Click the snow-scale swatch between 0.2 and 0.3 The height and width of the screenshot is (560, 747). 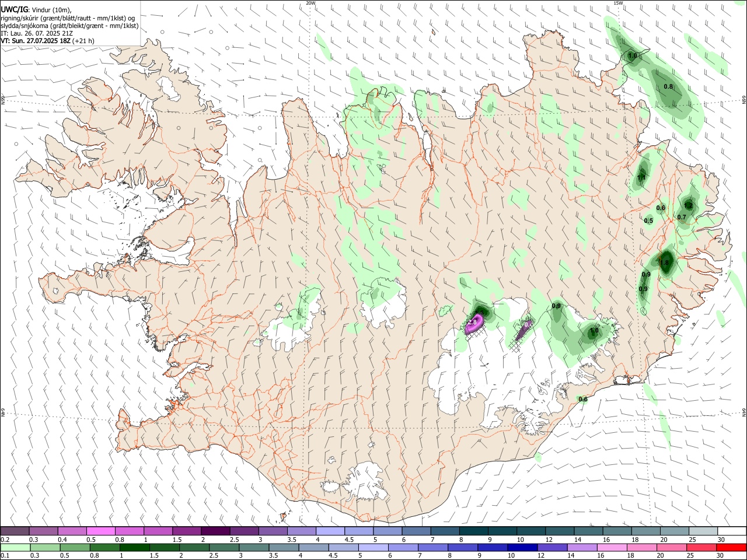coord(15,531)
